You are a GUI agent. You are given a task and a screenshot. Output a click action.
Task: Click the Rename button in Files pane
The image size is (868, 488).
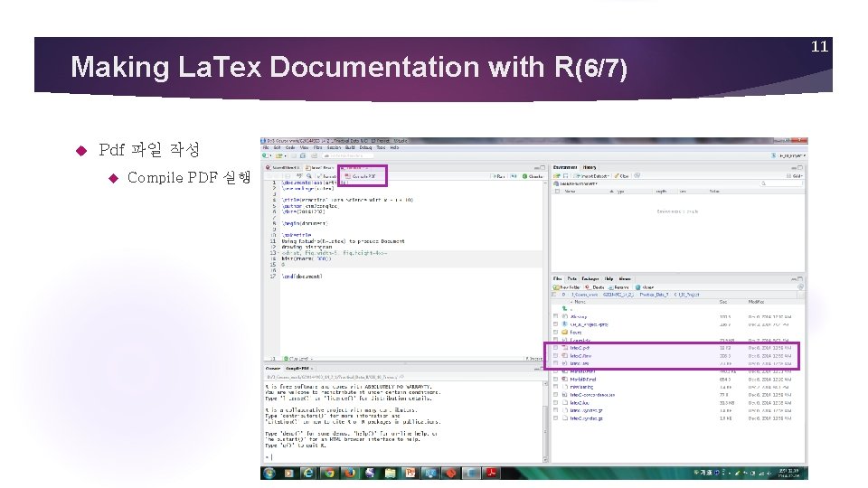[618, 287]
